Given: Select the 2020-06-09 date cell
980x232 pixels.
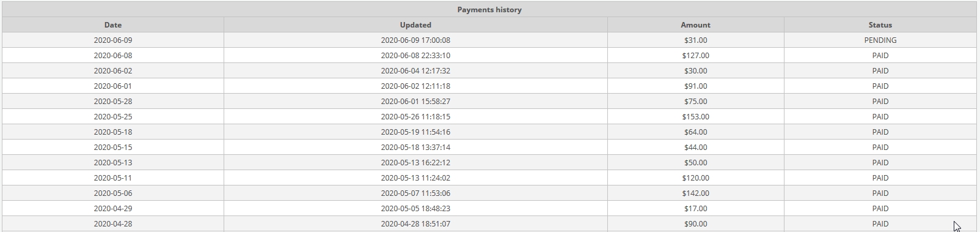Looking at the screenshot, I should click(113, 40).
